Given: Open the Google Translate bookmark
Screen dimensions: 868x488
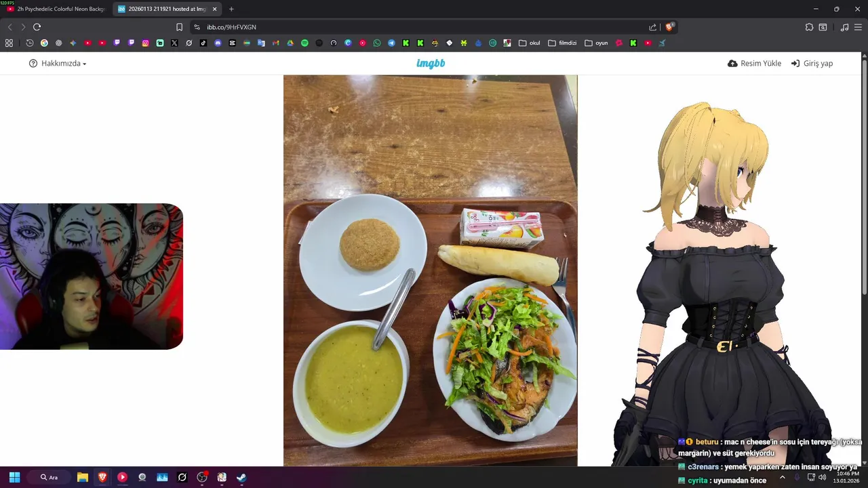Looking at the screenshot, I should click(261, 43).
